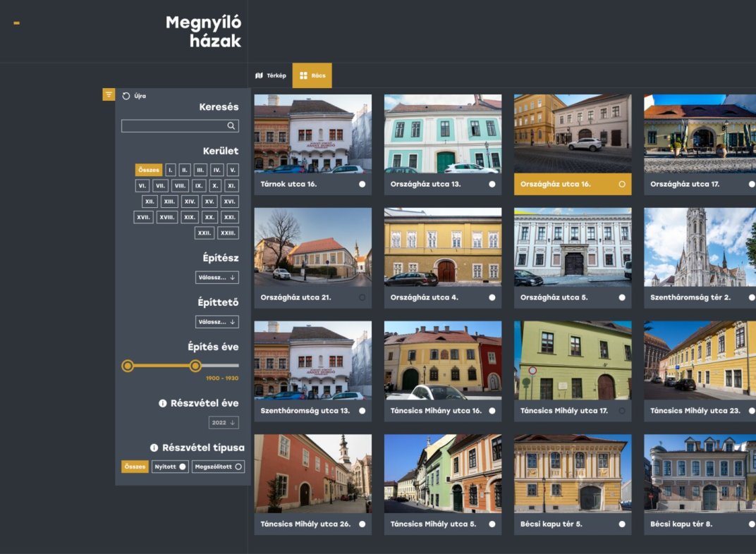The image size is (756, 554).
Task: Click the status dot on Szentháromság utca 13. card
Action: (362, 411)
